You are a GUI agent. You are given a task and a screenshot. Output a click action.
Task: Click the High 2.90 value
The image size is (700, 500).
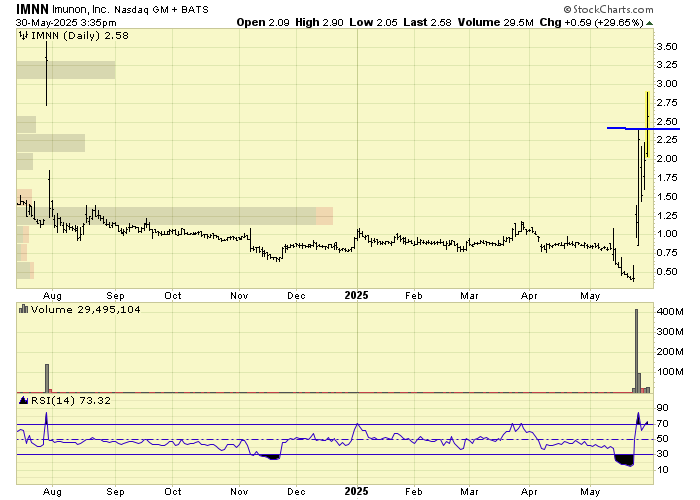(x=319, y=22)
